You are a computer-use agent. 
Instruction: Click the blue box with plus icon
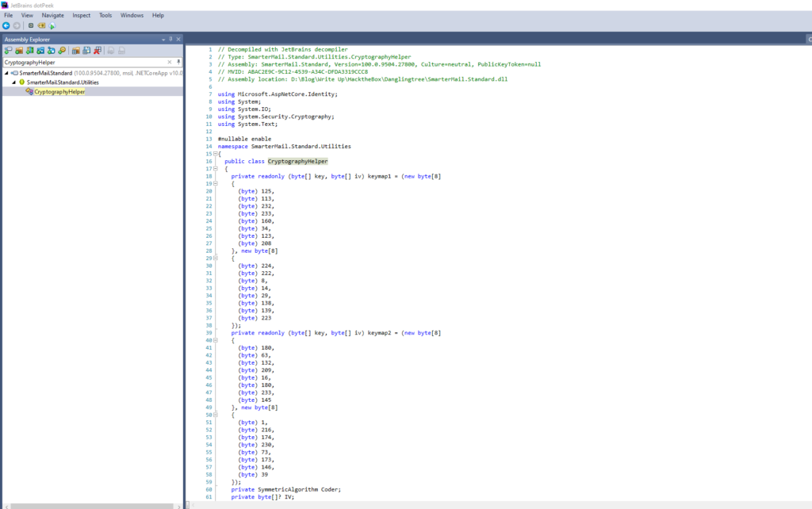pyautogui.click(x=40, y=50)
